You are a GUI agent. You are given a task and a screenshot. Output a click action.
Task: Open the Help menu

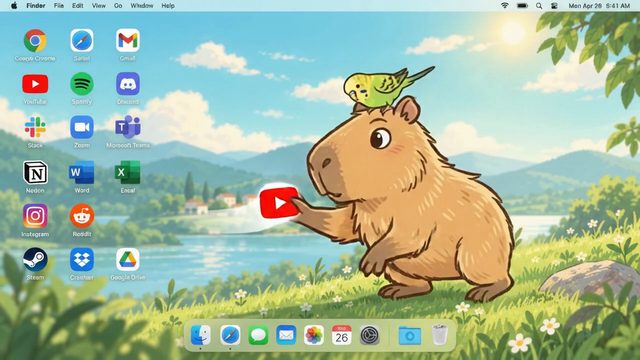click(x=168, y=6)
